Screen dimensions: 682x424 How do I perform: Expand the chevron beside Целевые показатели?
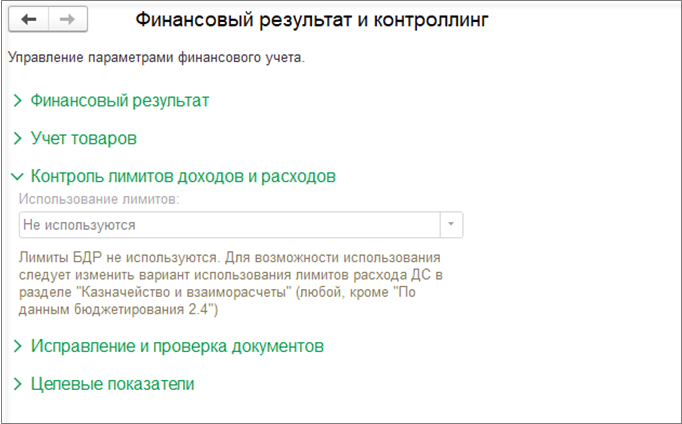(x=17, y=384)
